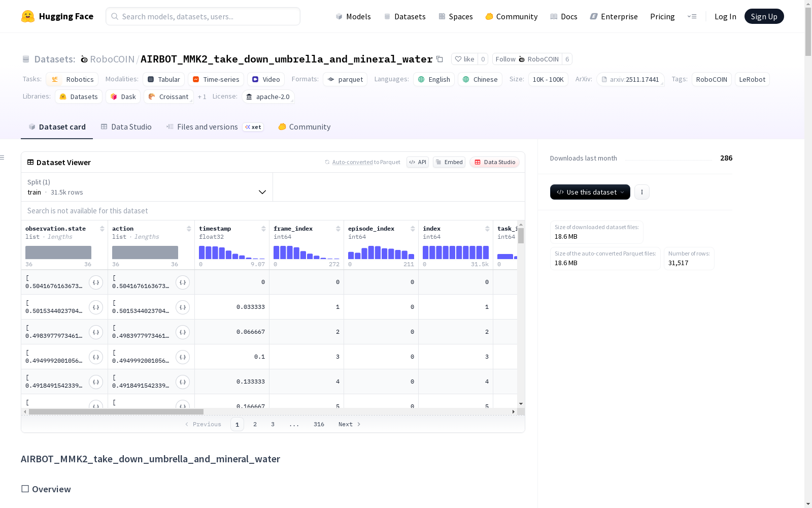Sort by frame_index column
The image size is (812, 508).
pos(338,229)
